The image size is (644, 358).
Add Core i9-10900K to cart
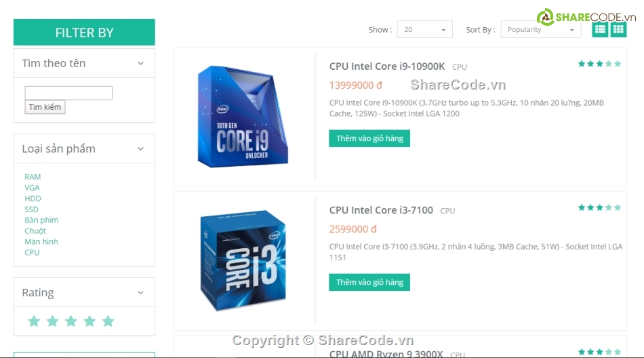pos(369,138)
